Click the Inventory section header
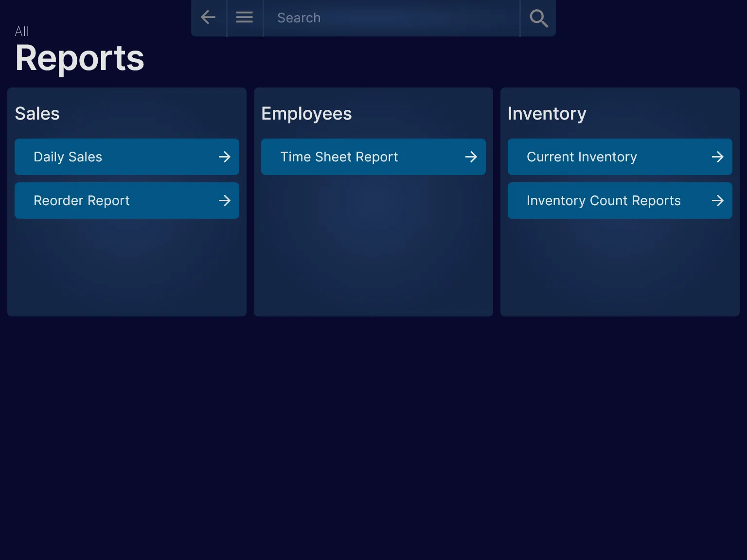747x560 pixels. [547, 113]
